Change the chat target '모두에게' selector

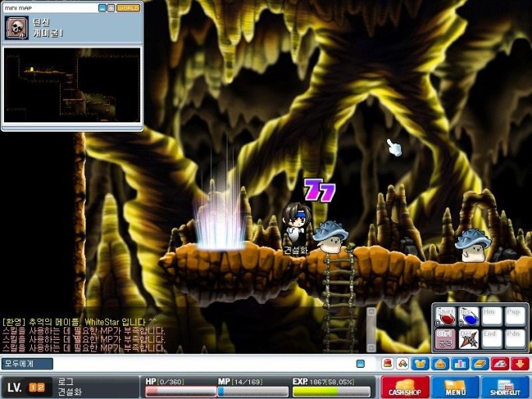(x=27, y=364)
